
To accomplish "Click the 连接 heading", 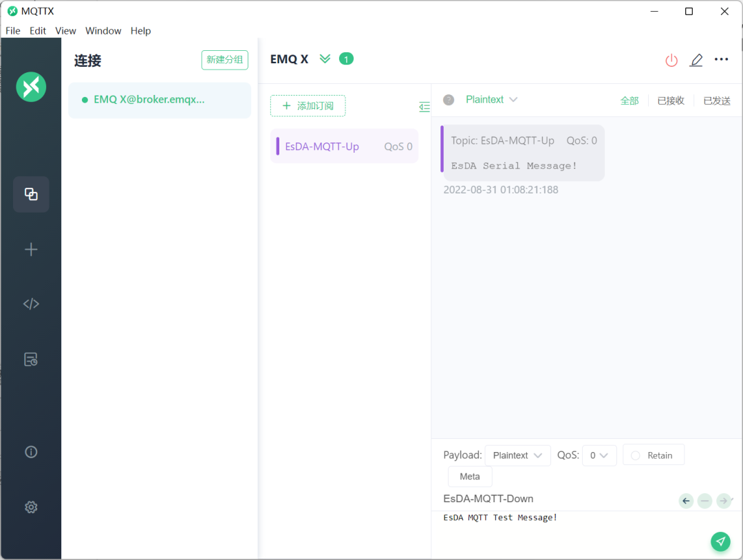I will [x=87, y=61].
